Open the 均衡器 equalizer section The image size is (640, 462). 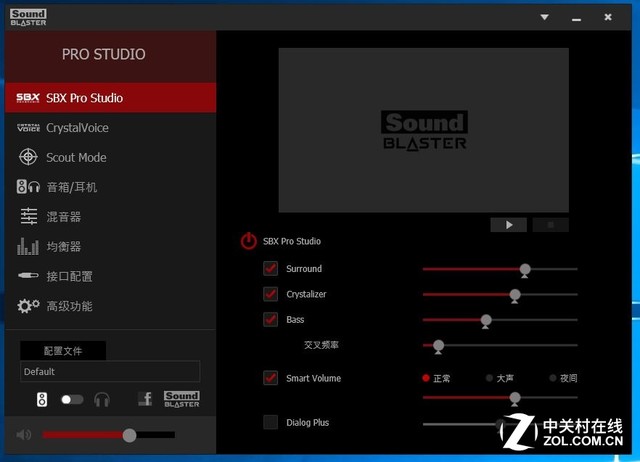point(111,247)
